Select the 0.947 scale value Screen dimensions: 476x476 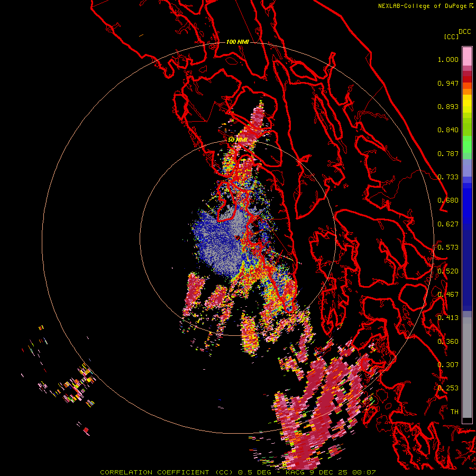click(448, 83)
